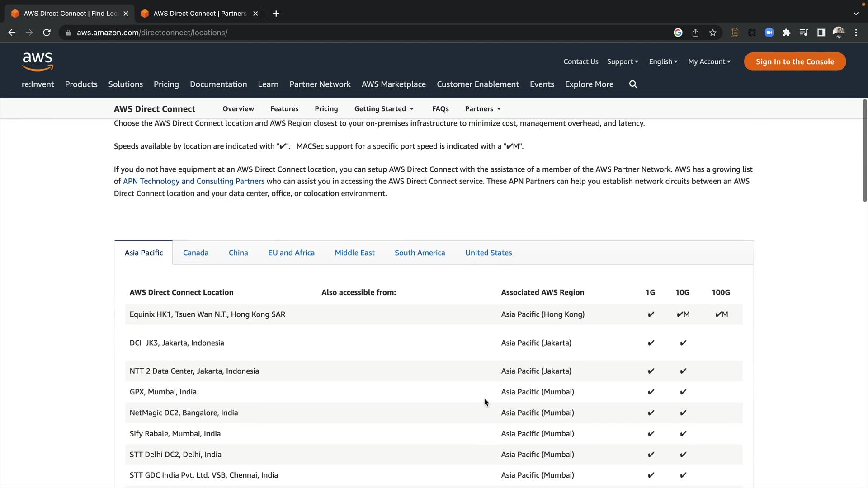Viewport: 868px width, 488px height.
Task: Switch to the United States tab
Action: pos(488,253)
